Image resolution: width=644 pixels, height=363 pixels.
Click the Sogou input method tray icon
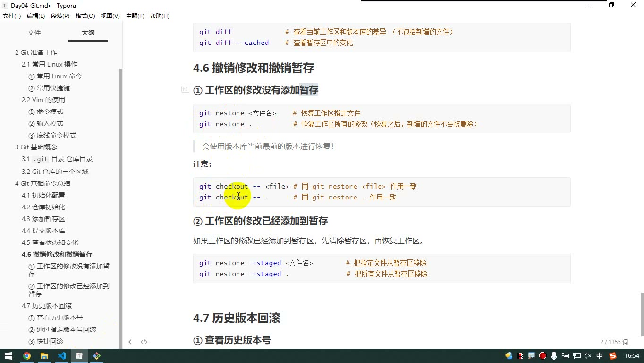pyautogui.click(x=613, y=356)
